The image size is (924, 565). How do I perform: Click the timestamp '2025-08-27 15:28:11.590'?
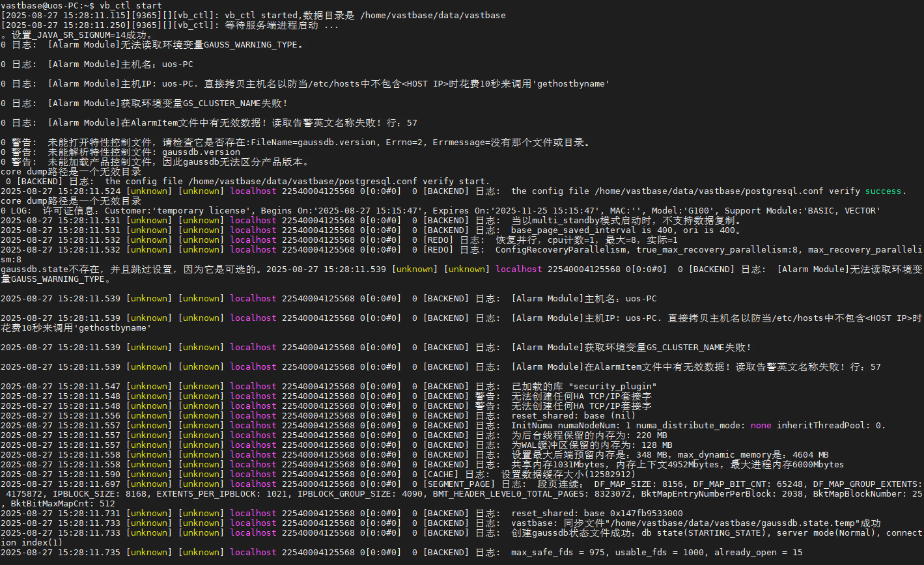[61, 474]
